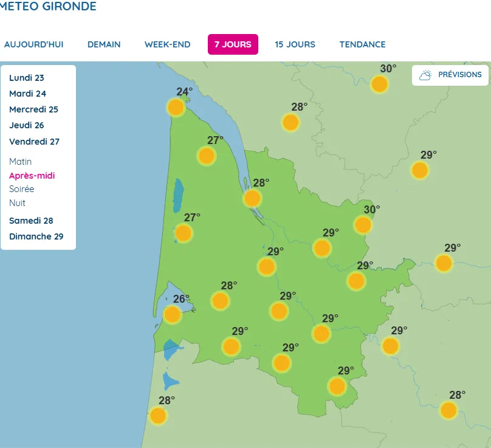Open the PRÉVISIONS button
This screenshot has width=491, height=448.
point(450,75)
